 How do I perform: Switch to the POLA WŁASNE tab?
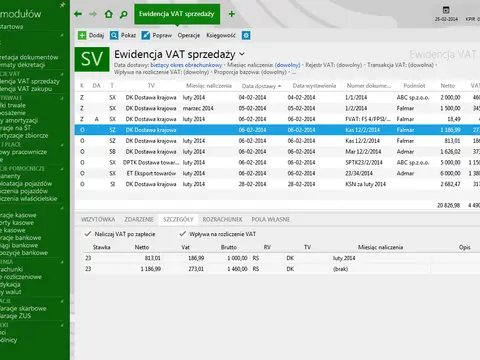tap(271, 219)
